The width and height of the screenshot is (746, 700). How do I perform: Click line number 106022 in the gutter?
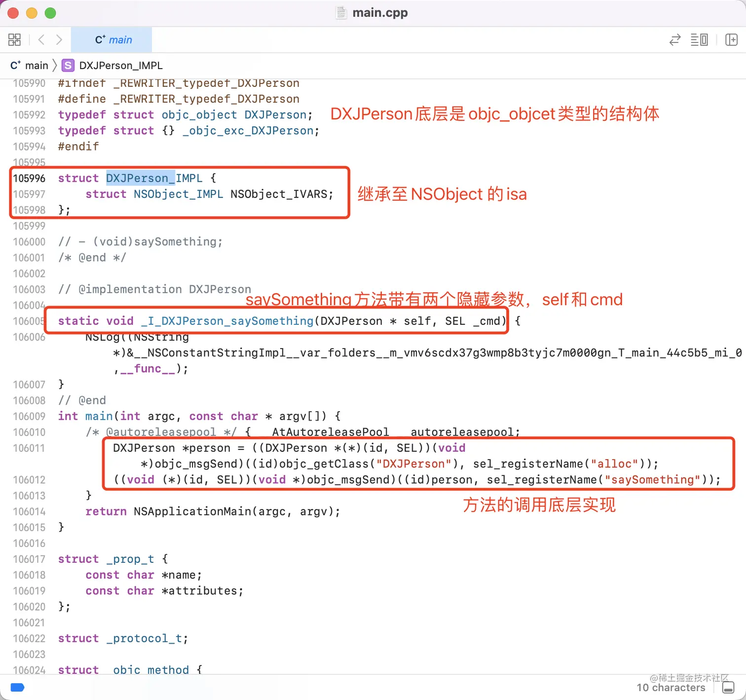point(29,638)
